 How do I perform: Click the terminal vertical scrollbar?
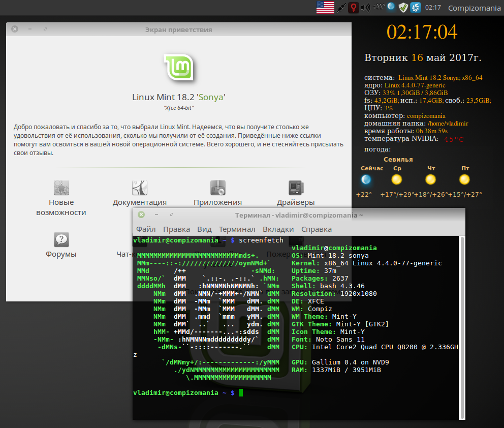462,327
